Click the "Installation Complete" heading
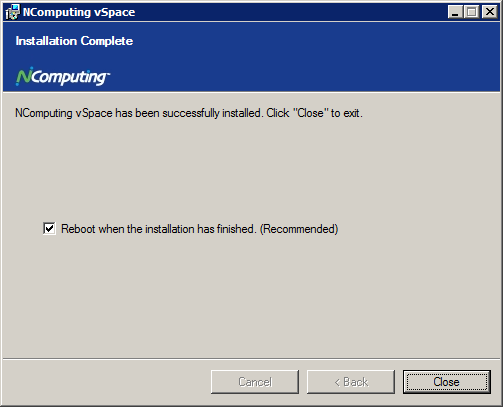 (x=74, y=41)
